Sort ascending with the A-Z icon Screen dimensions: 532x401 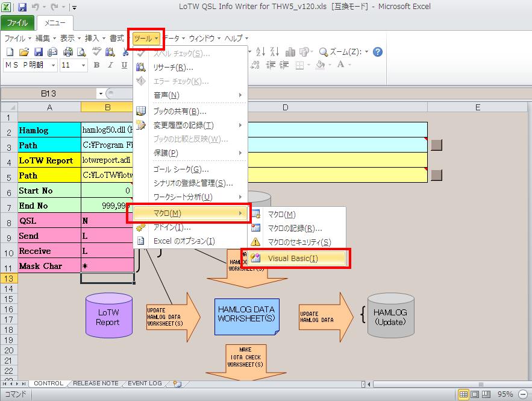[x=260, y=52]
